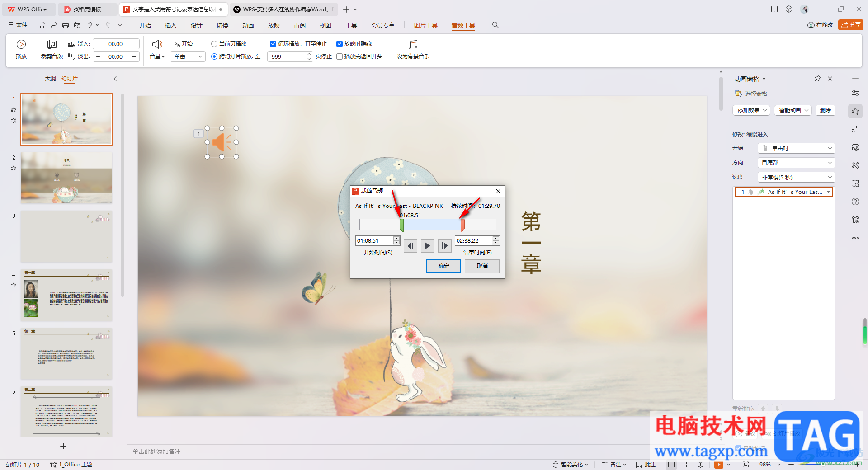Switch to slide sorter view icon
Viewport: 868px width, 470px height.
(x=686, y=465)
